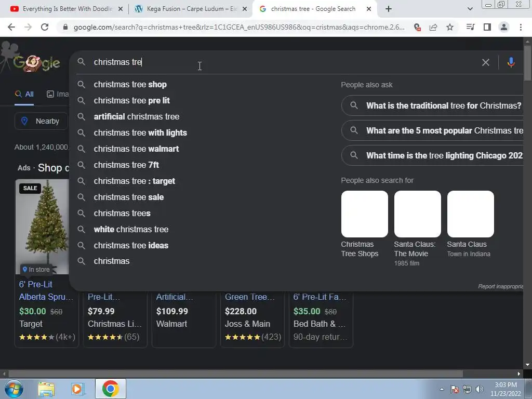This screenshot has width=532, height=399.
Task: Reload the current page
Action: coord(45,27)
